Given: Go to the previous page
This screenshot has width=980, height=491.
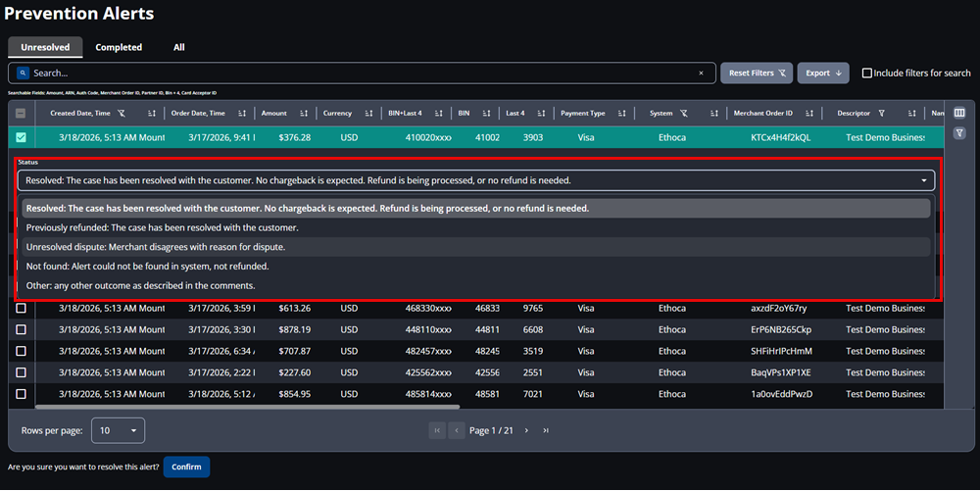Looking at the screenshot, I should coord(457,430).
